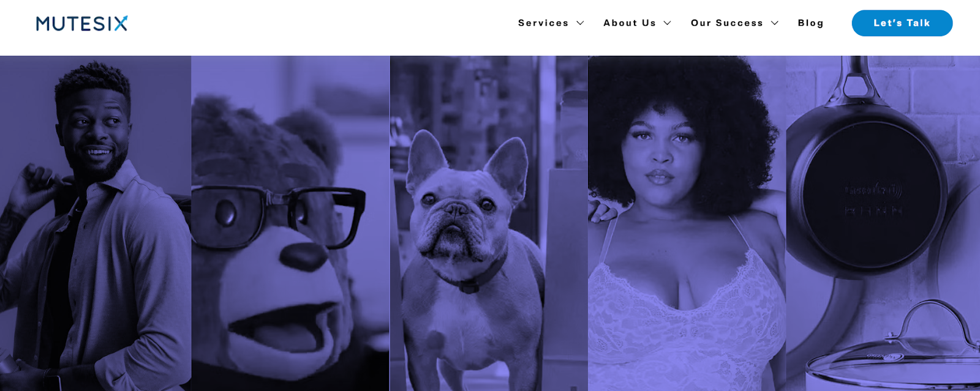The height and width of the screenshot is (391, 980).
Task: Open the About Us menu label
Action: click(x=630, y=23)
